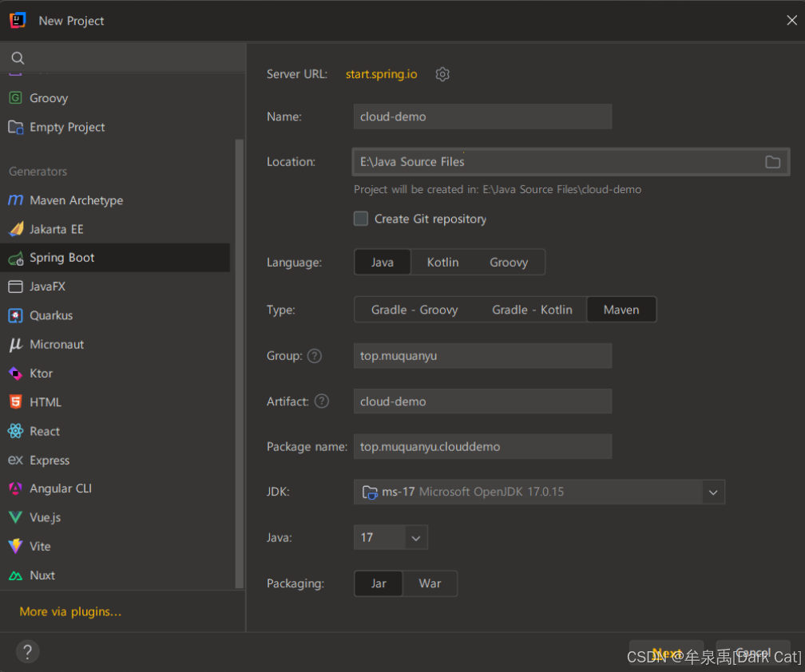The image size is (805, 672).
Task: Click the Vite icon
Action: click(x=15, y=546)
